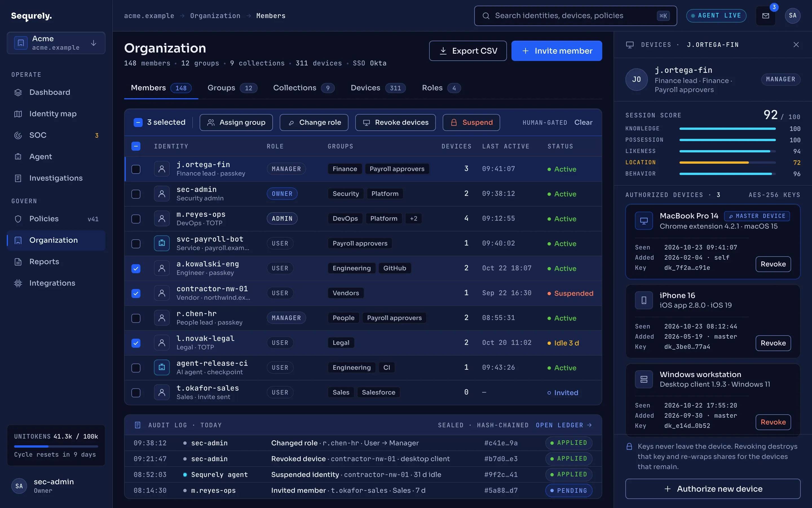Click Clear to deselect members
Viewport: 812px width, 508px height.
[x=583, y=123]
